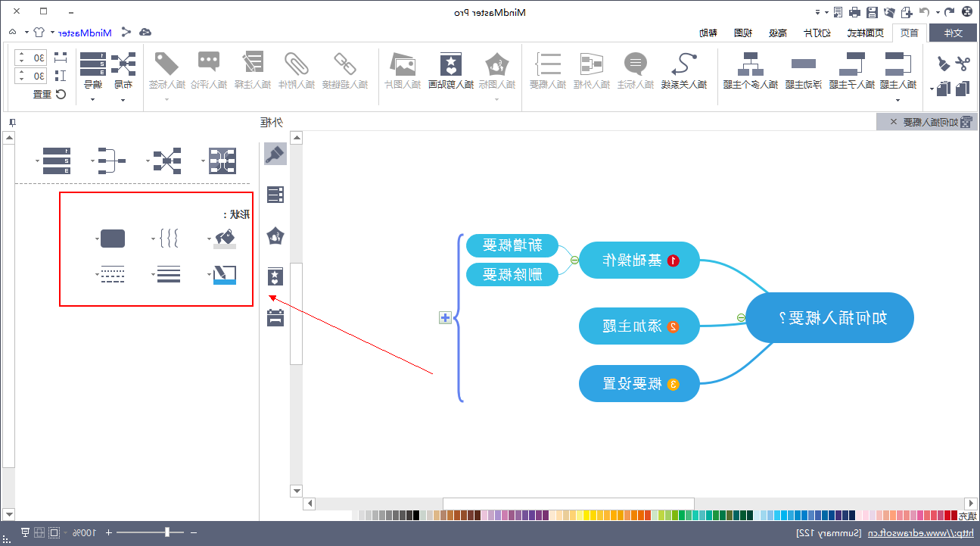Viewport: 980px width, 546px height.
Task: Click the Format Painter brush in the ribbon
Action: [943, 64]
